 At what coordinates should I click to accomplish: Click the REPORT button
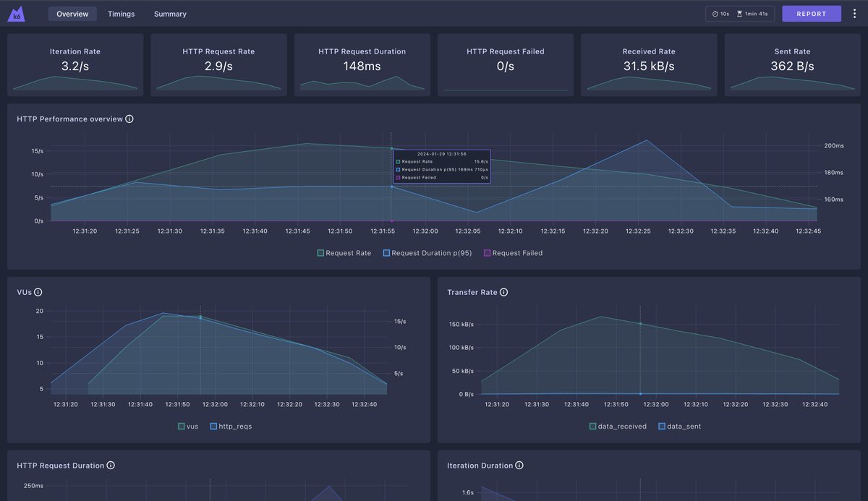(x=812, y=14)
